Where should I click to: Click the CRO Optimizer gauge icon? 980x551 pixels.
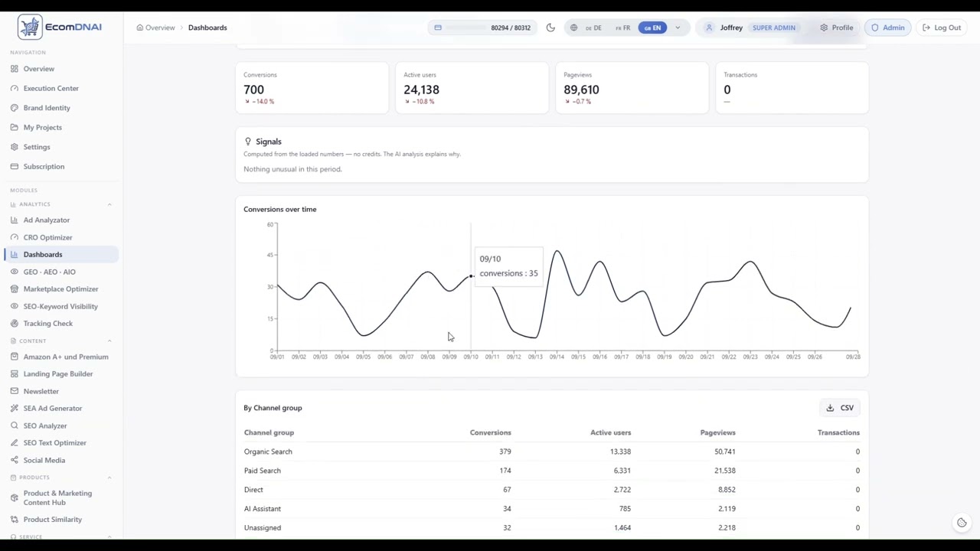[x=15, y=237]
